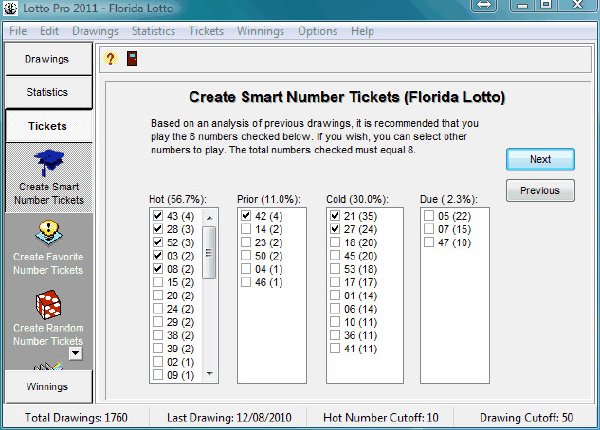
Task: Click the Lotto Pro app icon in title bar
Action: 10,8
